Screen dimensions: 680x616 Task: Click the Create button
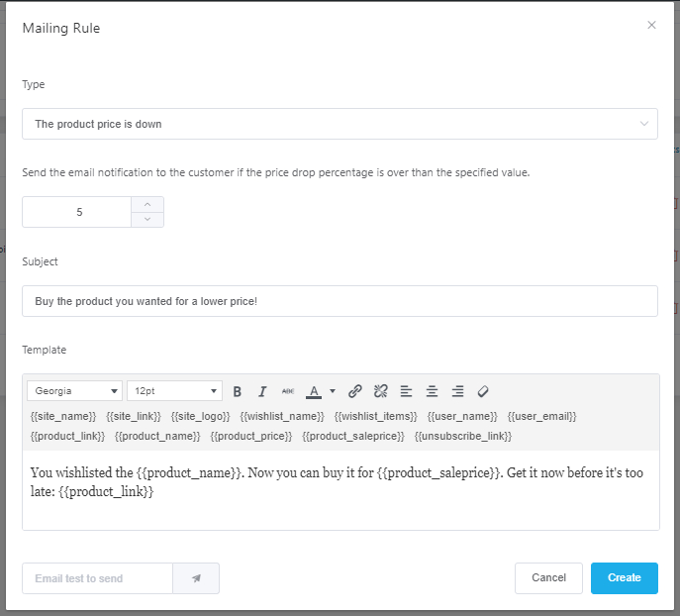(x=624, y=577)
